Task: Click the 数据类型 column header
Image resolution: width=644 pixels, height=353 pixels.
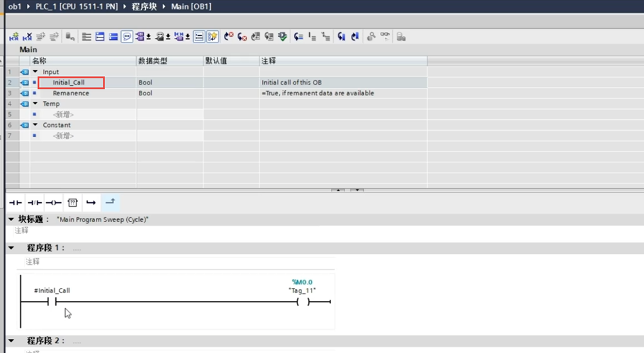Action: pyautogui.click(x=153, y=61)
